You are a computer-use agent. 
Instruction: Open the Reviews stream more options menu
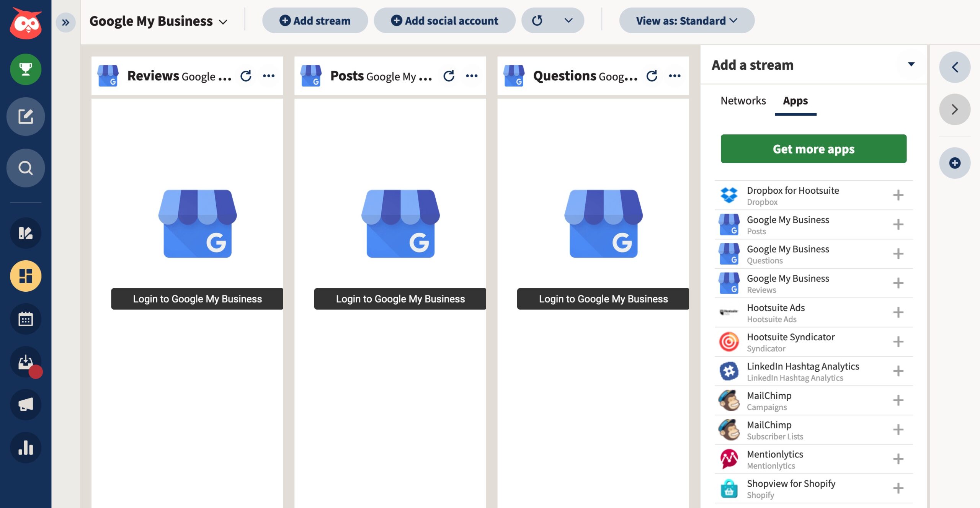click(269, 76)
